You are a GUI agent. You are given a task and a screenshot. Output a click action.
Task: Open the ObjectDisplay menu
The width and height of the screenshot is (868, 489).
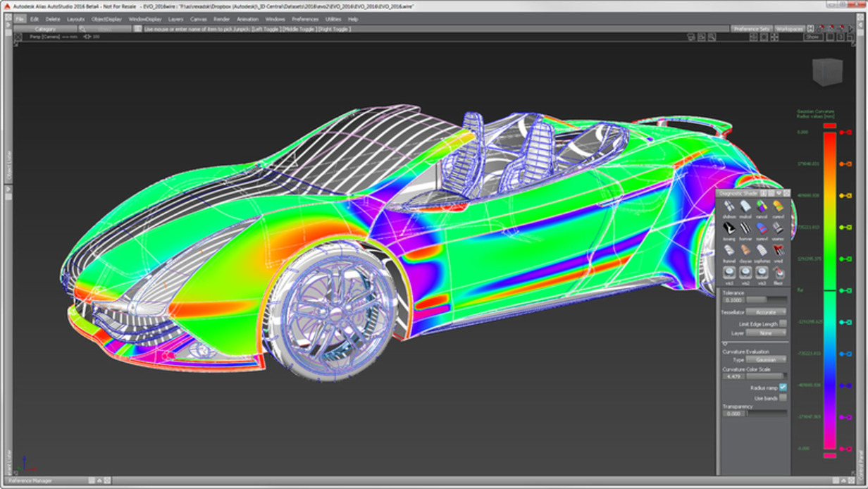point(106,19)
